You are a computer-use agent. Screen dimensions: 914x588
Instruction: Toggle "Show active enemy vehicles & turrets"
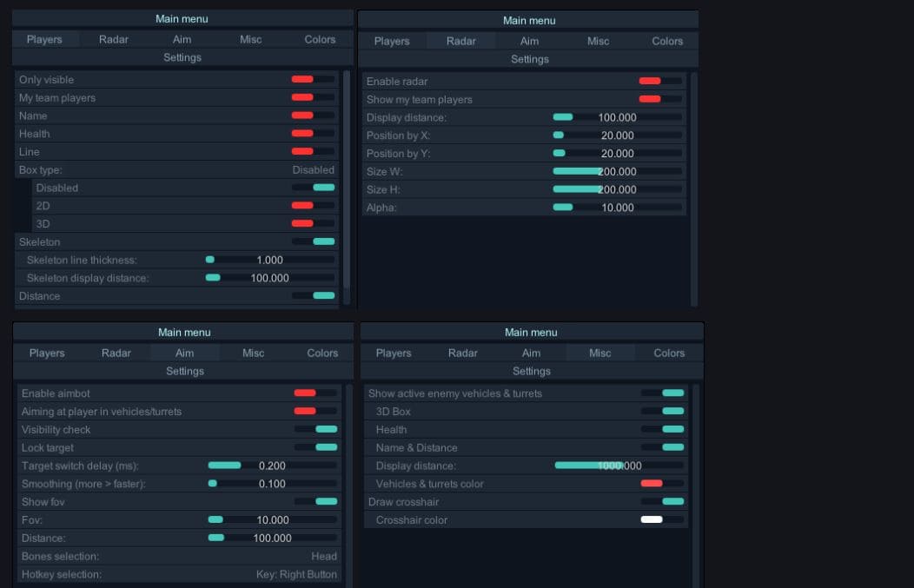tap(662, 393)
